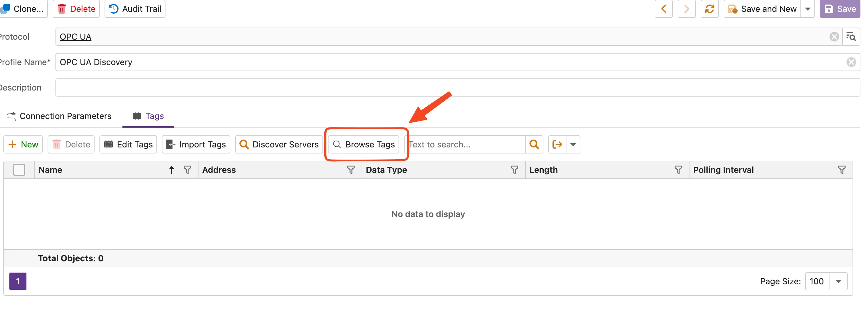Export the tags list

[x=557, y=144]
